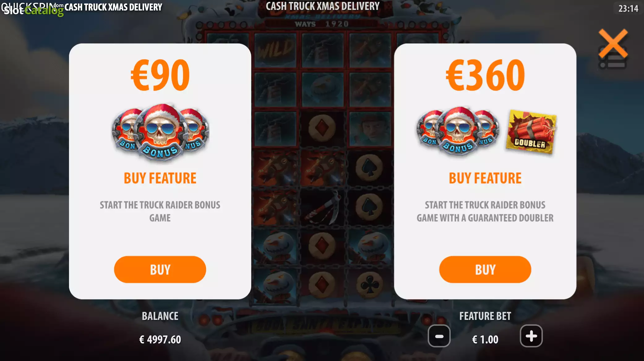Click the Doubler dynamite icon
The width and height of the screenshot is (644, 361).
coord(531,132)
